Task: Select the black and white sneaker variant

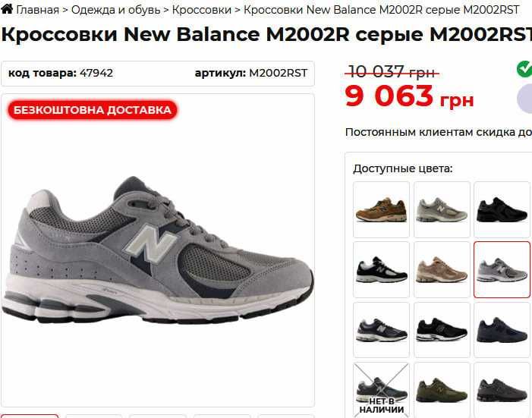Action: tap(381, 270)
